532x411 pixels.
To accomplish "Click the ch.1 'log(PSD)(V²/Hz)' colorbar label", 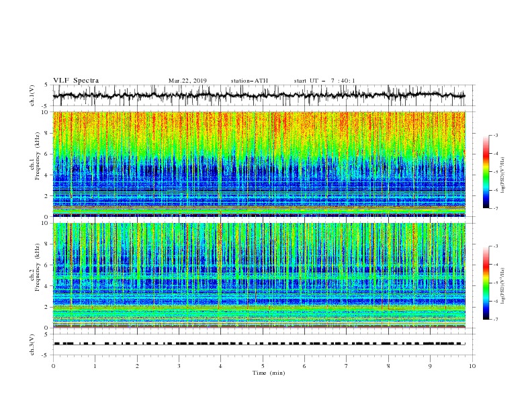I will [x=502, y=175].
